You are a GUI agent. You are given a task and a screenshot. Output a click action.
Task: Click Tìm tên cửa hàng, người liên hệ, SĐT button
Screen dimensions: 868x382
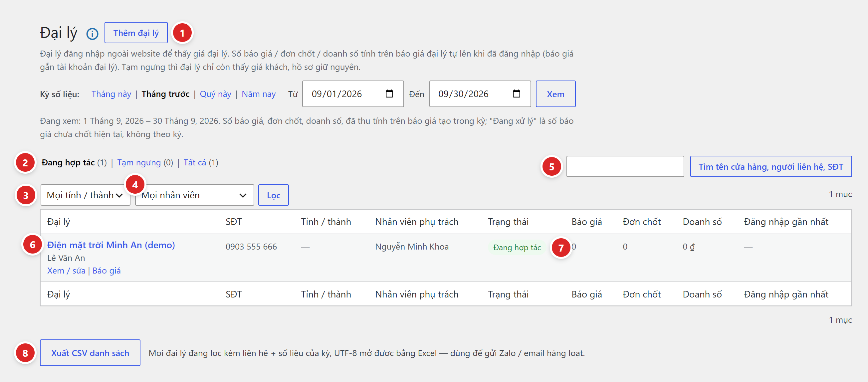(770, 166)
